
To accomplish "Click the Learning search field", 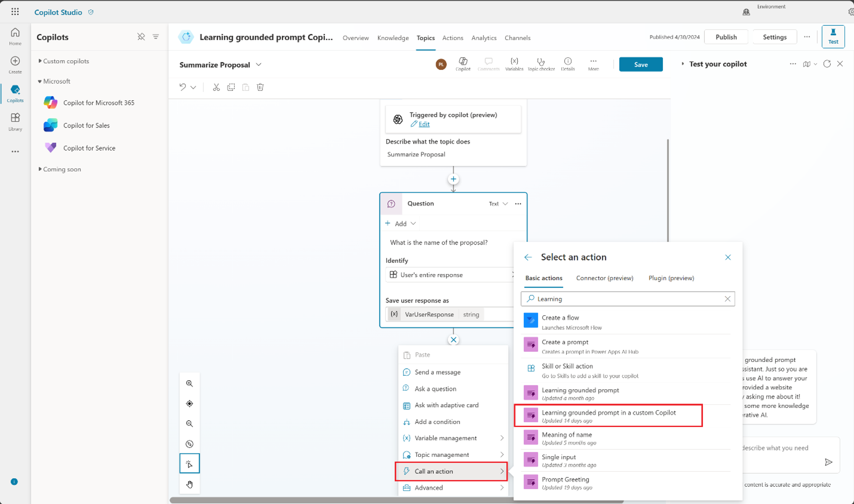I will (x=628, y=299).
